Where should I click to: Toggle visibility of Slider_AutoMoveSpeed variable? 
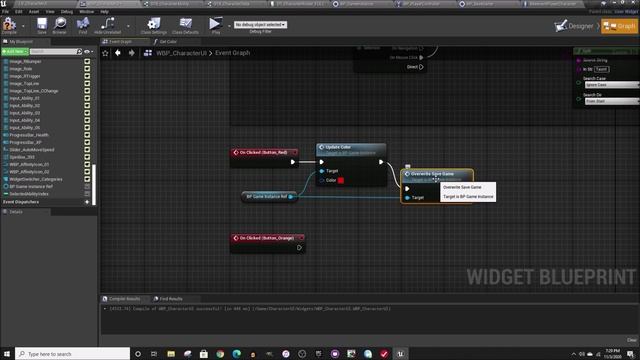click(x=87, y=150)
